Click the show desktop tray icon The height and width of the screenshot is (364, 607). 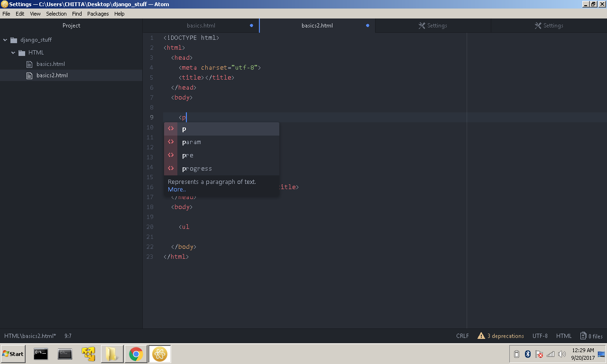click(601, 354)
